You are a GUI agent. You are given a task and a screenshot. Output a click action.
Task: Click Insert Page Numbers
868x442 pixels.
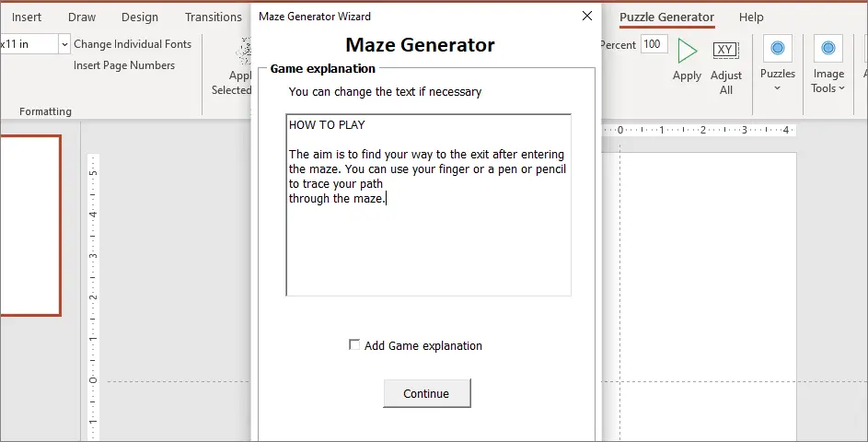pyautogui.click(x=124, y=65)
